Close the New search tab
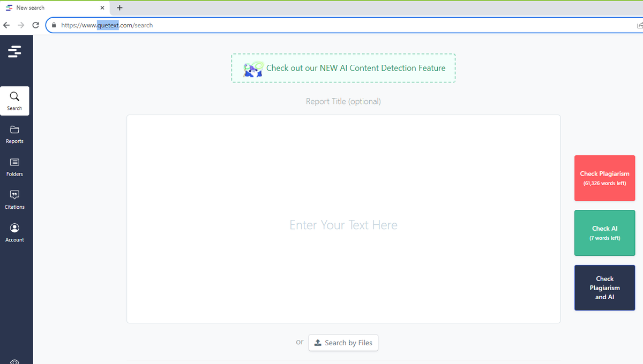The height and width of the screenshot is (364, 643). 102,8
